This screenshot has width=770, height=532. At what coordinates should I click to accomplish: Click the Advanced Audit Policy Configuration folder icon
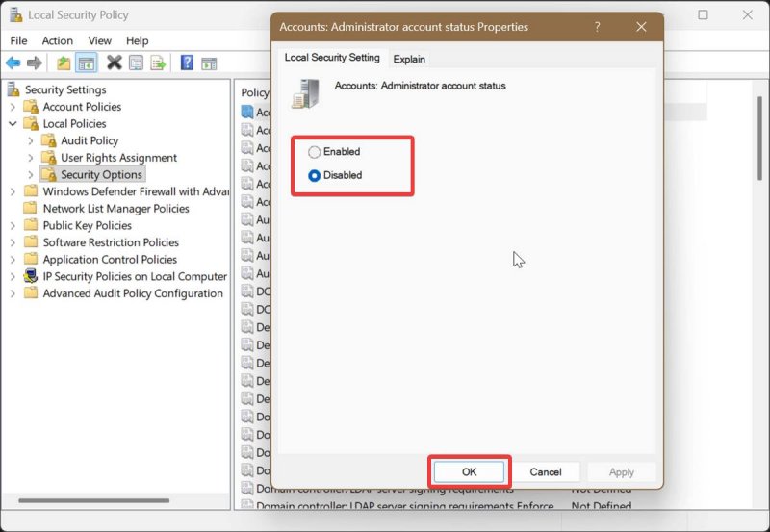point(31,293)
